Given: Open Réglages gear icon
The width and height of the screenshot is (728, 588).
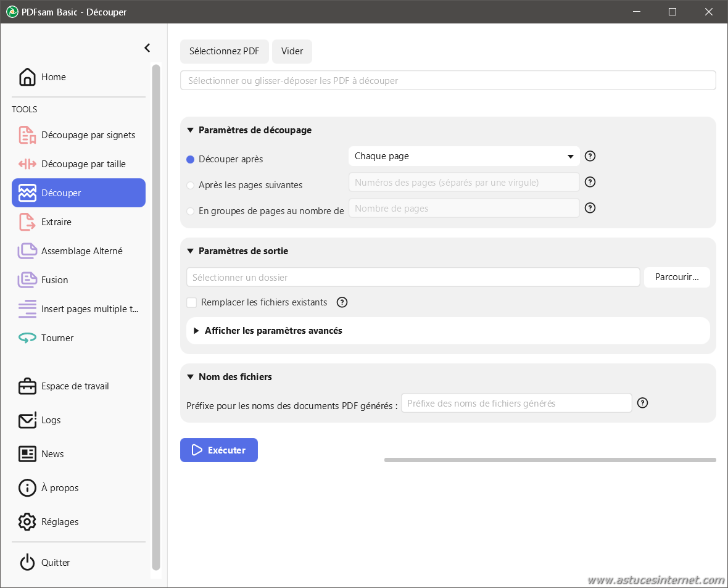Looking at the screenshot, I should tap(27, 522).
